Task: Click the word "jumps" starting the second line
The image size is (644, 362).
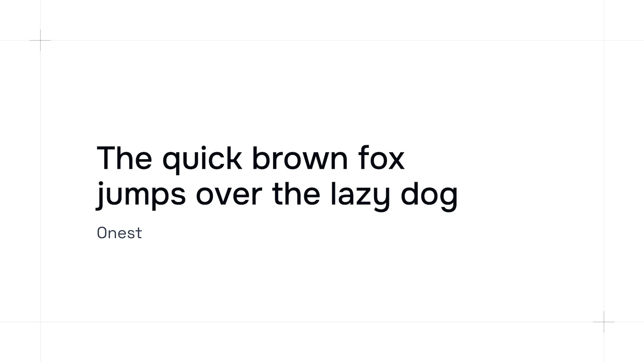Action: coord(141,195)
